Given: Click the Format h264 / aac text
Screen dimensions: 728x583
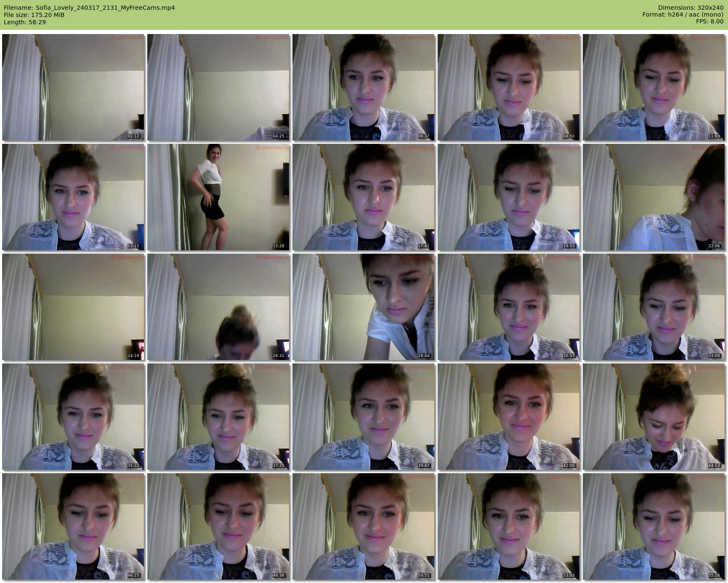Looking at the screenshot, I should pos(683,15).
